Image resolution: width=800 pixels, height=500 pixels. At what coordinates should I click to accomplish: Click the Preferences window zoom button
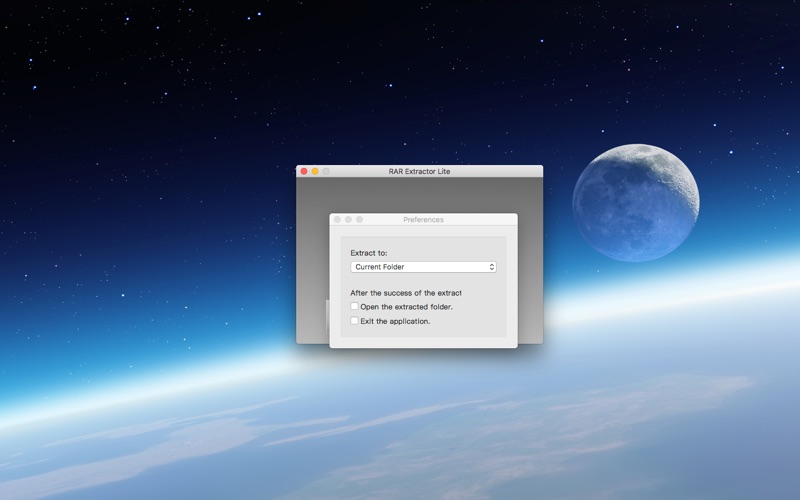(x=360, y=220)
